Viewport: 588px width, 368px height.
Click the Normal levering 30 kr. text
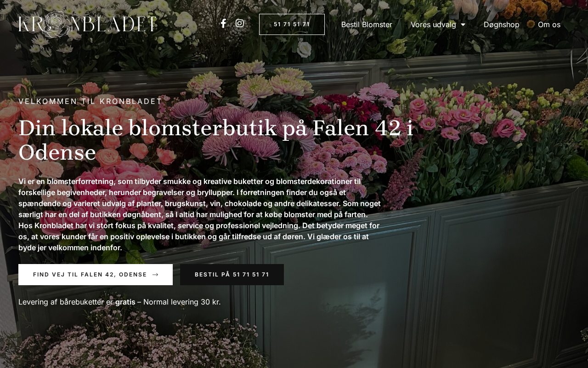click(x=182, y=302)
